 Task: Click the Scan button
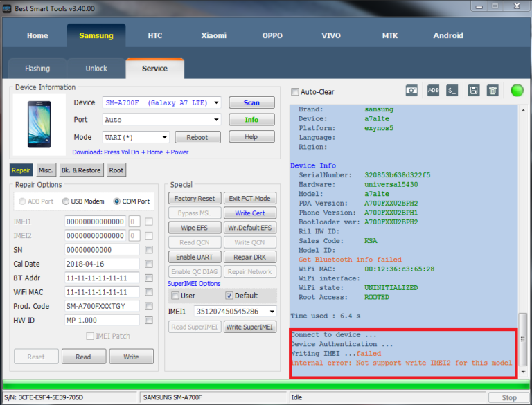tap(251, 103)
